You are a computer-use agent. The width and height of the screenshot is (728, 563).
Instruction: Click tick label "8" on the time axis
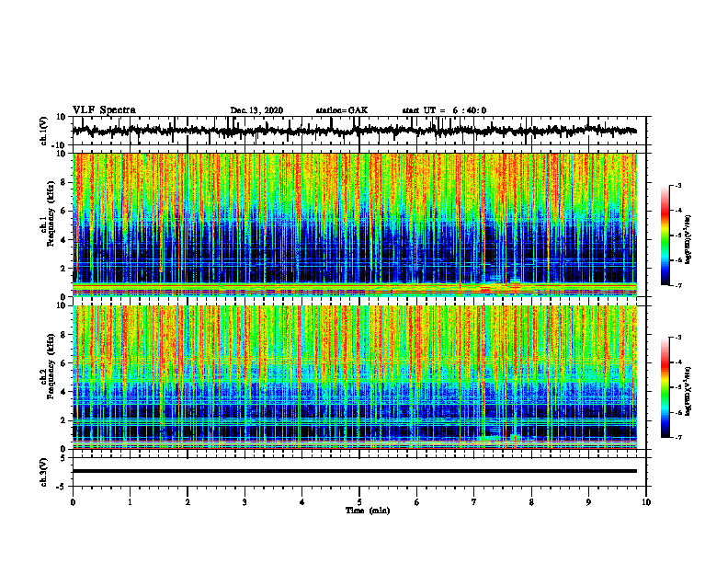click(531, 502)
